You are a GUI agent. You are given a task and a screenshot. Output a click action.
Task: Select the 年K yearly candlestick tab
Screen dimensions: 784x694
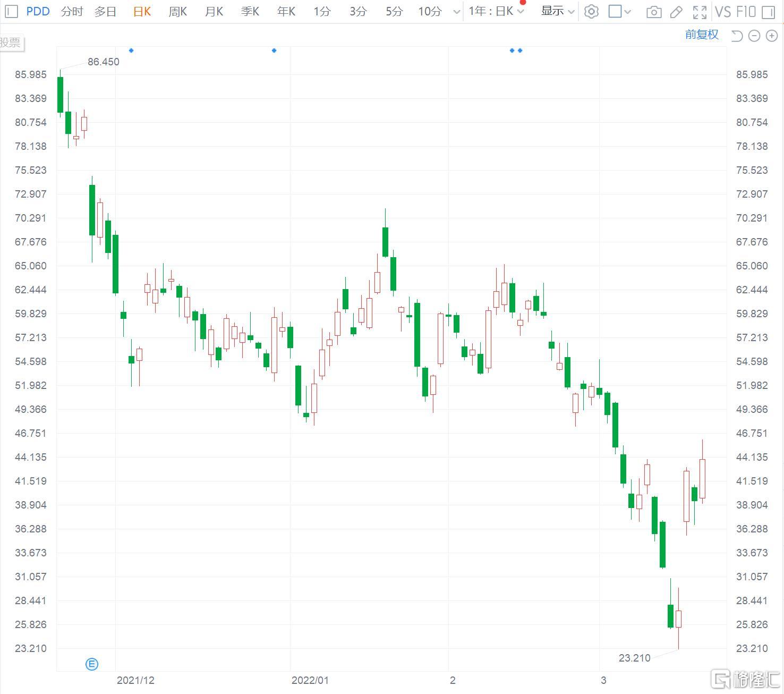(286, 11)
